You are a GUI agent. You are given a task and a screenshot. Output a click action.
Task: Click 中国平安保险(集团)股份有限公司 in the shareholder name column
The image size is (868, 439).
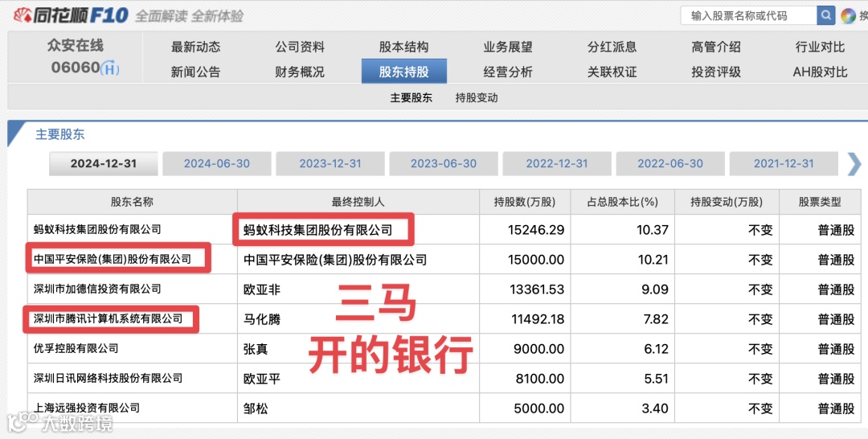(x=113, y=259)
